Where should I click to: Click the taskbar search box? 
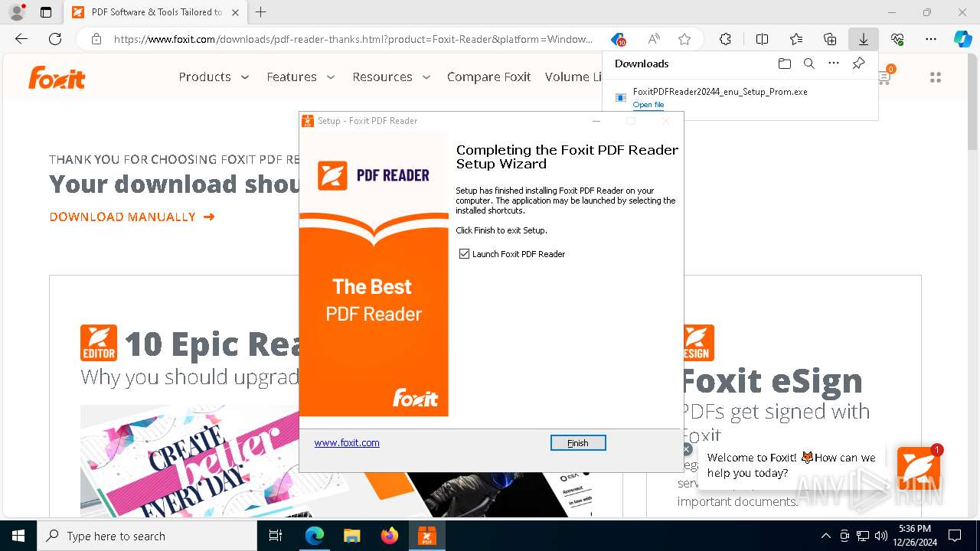[147, 536]
